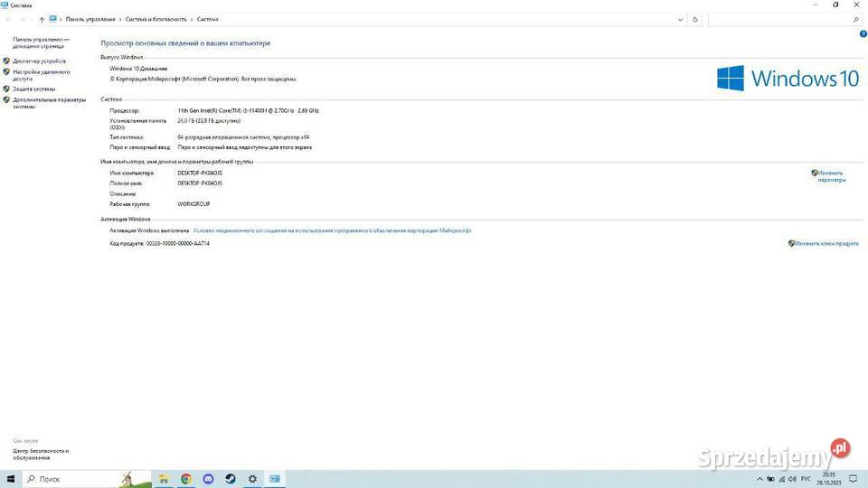Open the taskbar clock and date

point(829,479)
